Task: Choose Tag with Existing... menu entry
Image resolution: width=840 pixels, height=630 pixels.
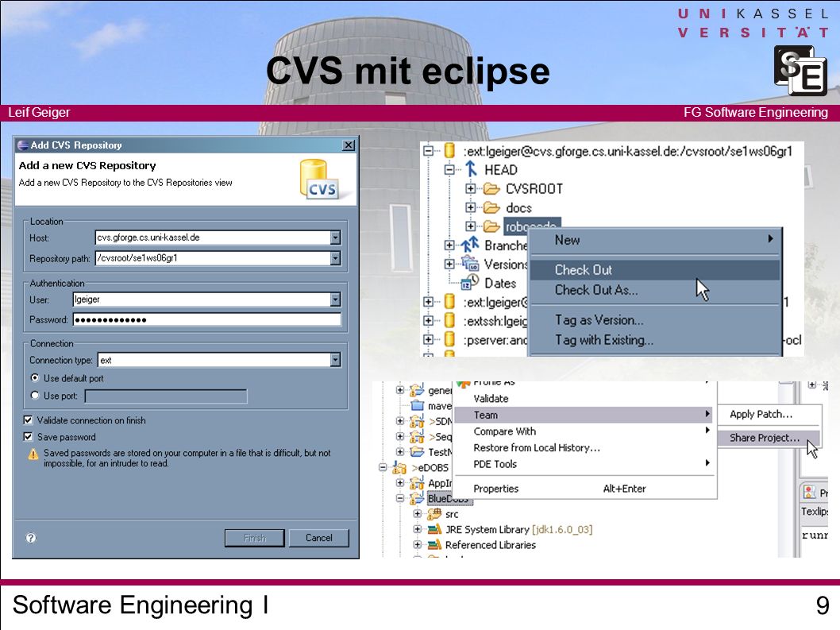Action: click(655, 340)
